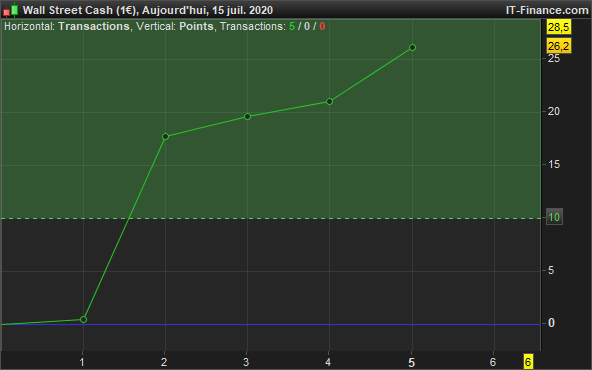Select the Horizontal: Transactions setting

point(66,26)
